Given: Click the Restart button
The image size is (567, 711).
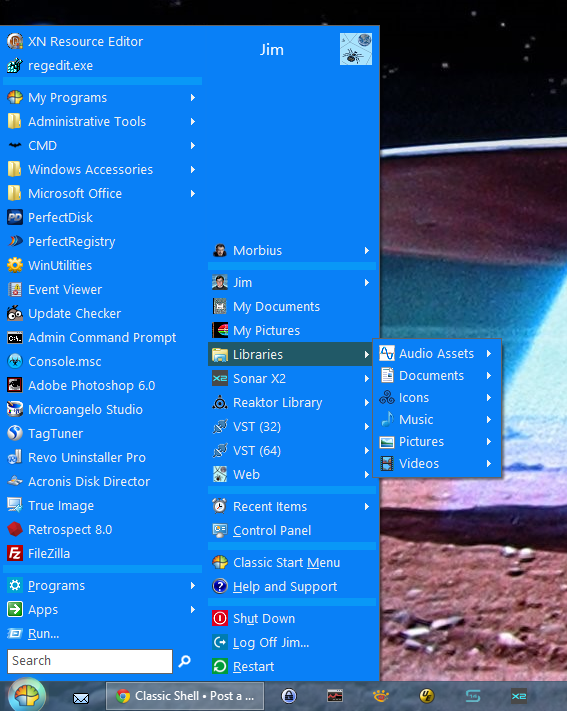Looking at the screenshot, I should 292,667.
